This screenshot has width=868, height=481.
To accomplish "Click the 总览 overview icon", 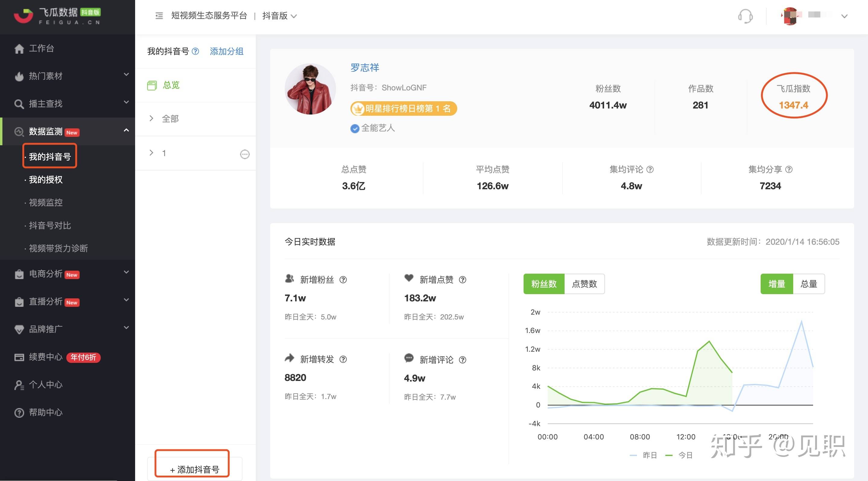I will [x=152, y=86].
